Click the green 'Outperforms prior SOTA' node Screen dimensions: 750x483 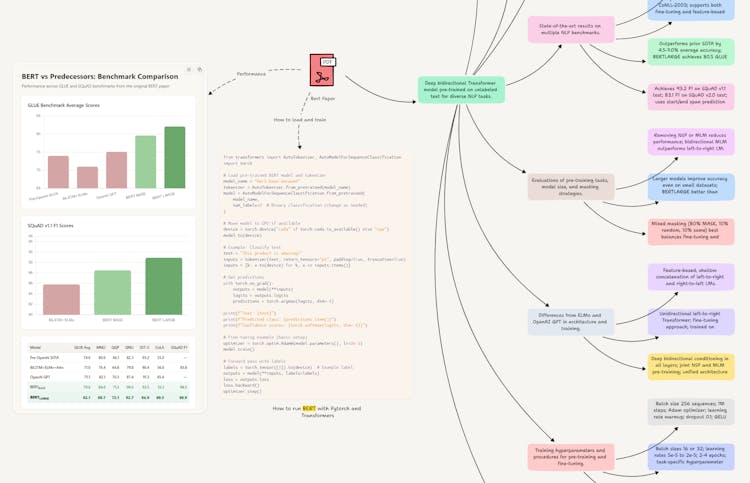691,52
